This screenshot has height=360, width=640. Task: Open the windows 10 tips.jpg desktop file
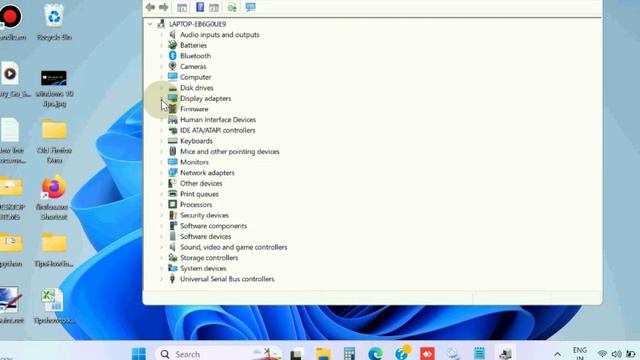coord(54,88)
